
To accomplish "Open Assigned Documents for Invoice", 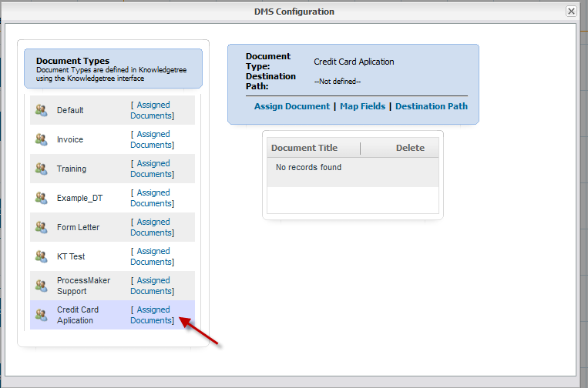I will (x=153, y=139).
